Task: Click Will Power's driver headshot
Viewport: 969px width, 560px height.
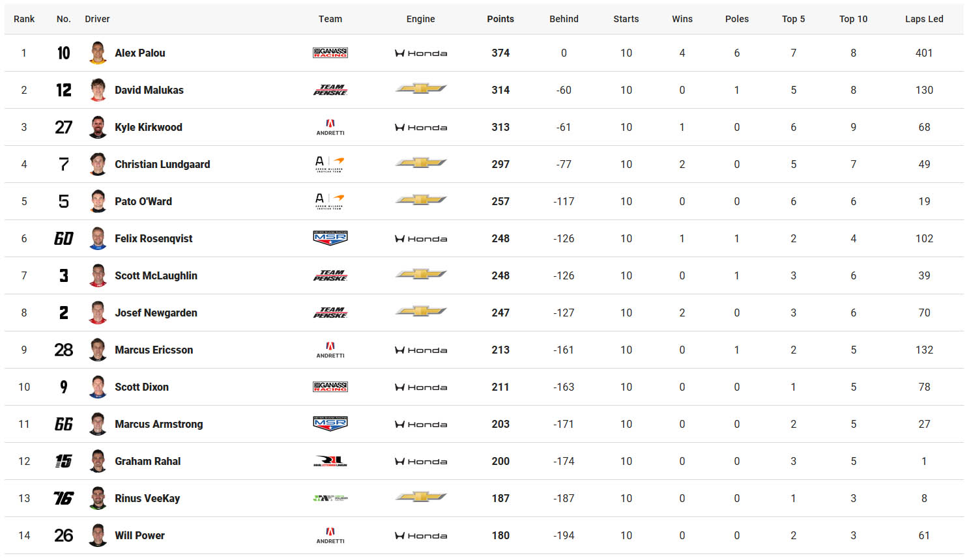Action: click(x=98, y=535)
